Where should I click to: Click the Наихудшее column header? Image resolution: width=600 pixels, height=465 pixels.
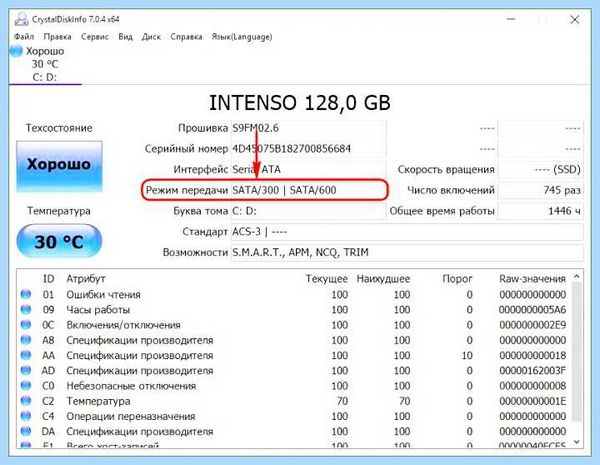pyautogui.click(x=383, y=279)
